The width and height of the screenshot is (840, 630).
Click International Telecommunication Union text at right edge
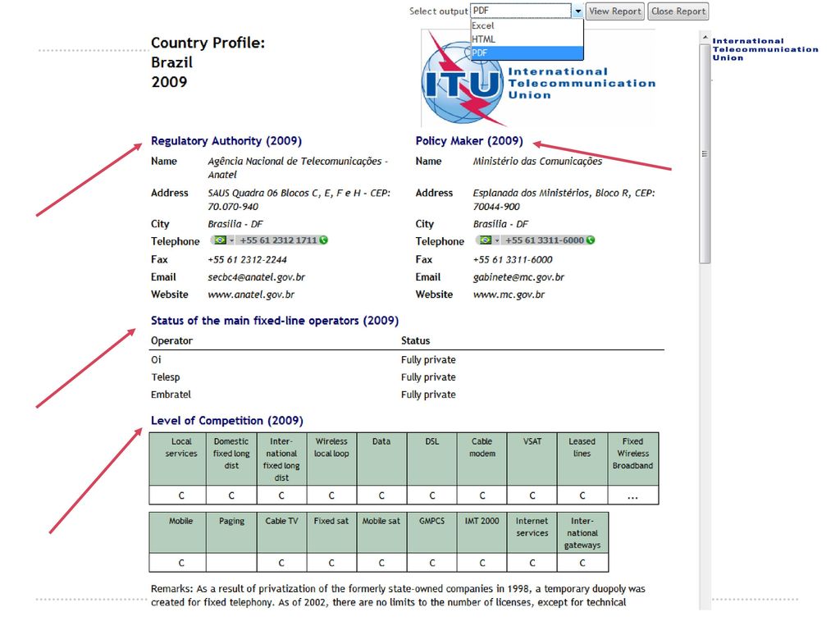point(765,49)
